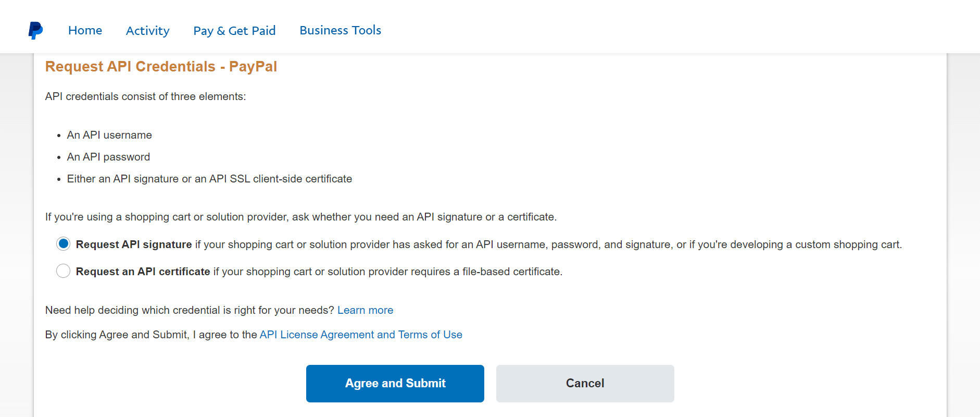This screenshot has height=417, width=980.
Task: Open the Home menu item
Action: pyautogui.click(x=85, y=30)
